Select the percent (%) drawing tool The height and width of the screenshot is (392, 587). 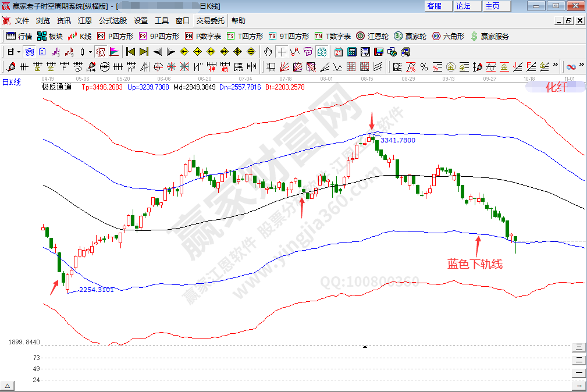(x=424, y=66)
